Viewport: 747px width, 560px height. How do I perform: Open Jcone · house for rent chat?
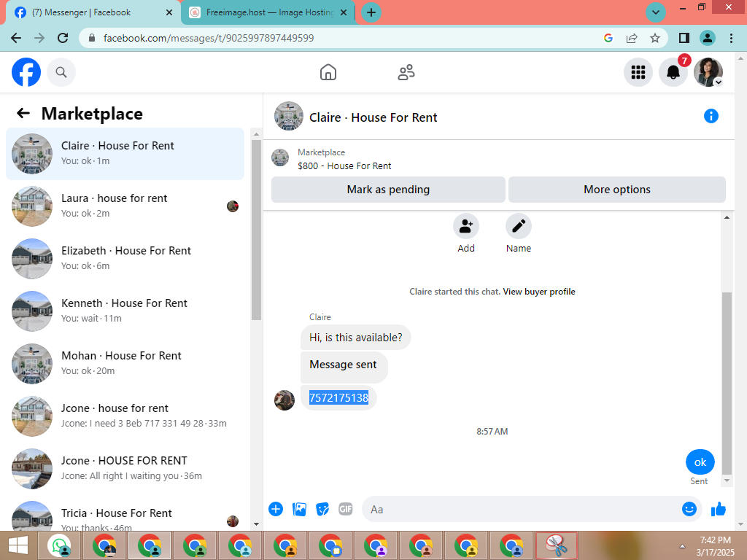[x=125, y=416]
